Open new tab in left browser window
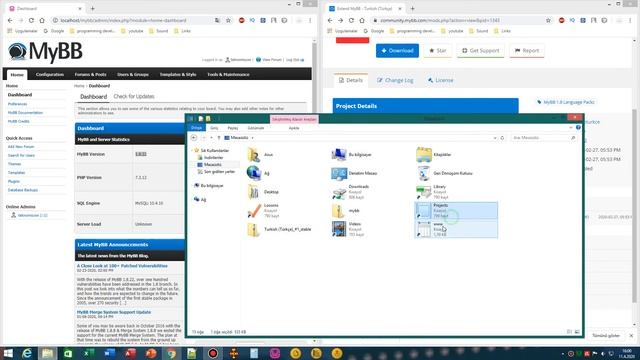This screenshot has width=640, height=360. tap(93, 8)
